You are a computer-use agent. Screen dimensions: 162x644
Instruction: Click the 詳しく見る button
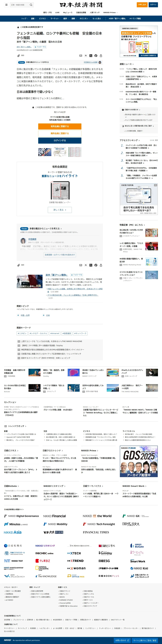click(x=60, y=210)
